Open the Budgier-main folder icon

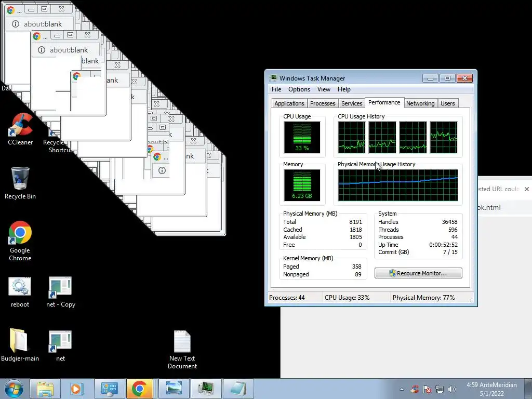pos(20,345)
